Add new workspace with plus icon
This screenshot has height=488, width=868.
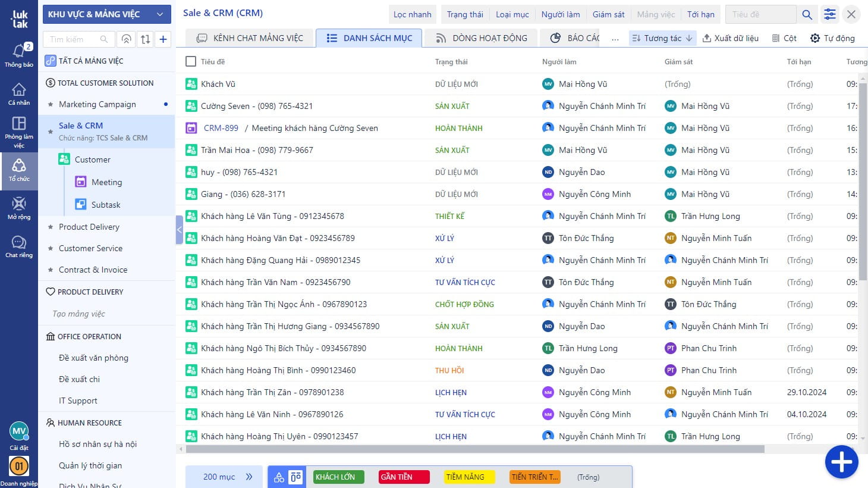point(163,39)
